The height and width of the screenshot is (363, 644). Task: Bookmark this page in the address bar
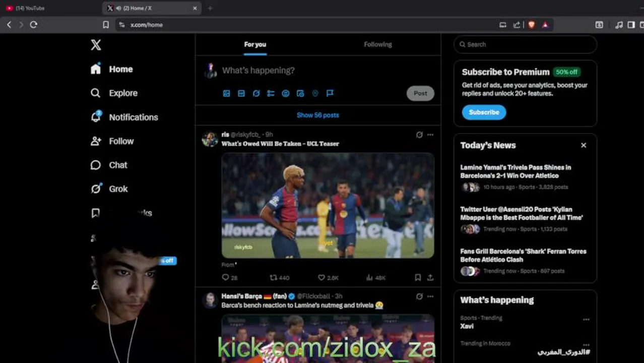click(x=106, y=25)
